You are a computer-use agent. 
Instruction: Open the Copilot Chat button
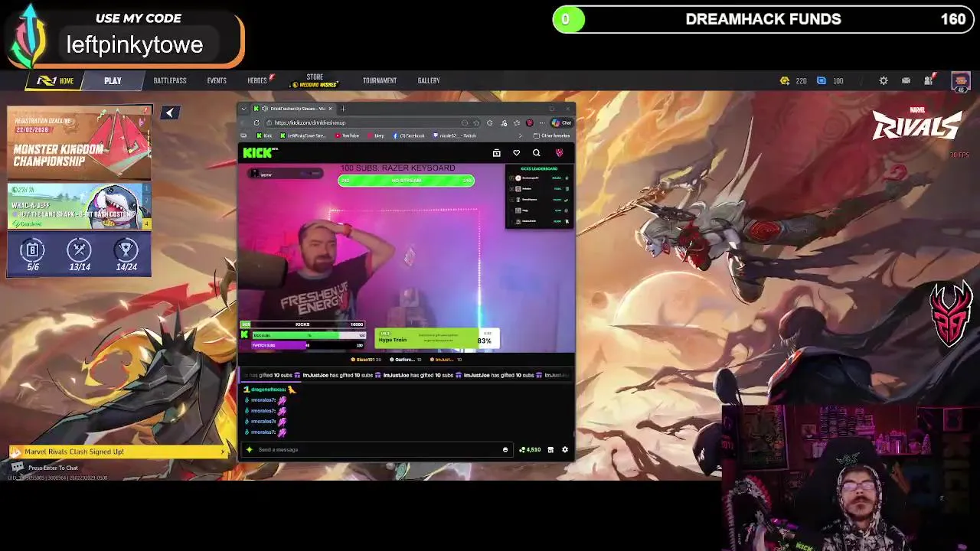click(x=561, y=122)
